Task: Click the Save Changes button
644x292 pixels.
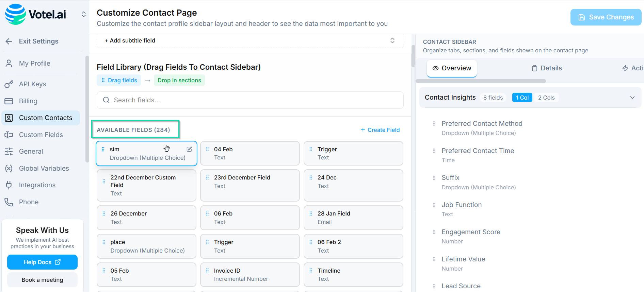Action: (606, 17)
